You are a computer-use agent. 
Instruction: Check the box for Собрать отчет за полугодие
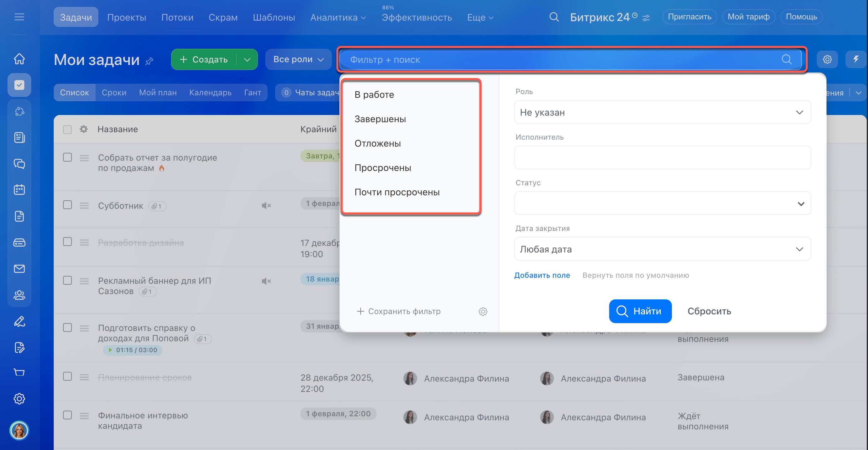67,157
